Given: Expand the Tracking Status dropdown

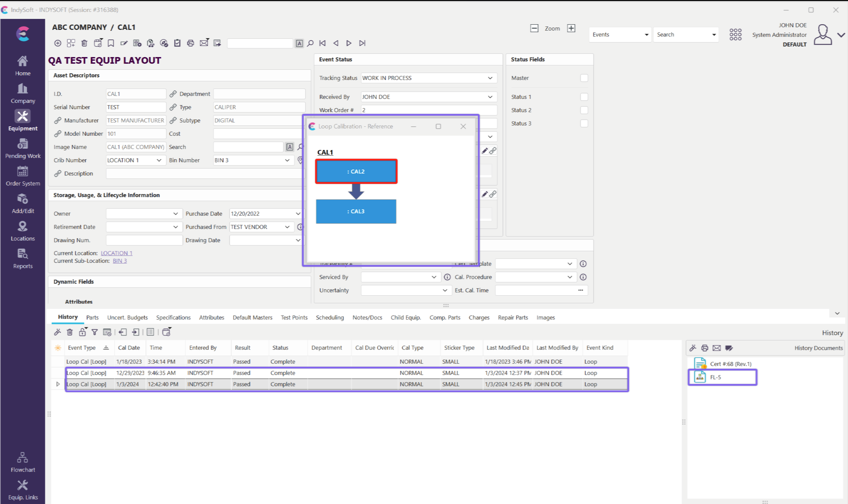Looking at the screenshot, I should click(x=490, y=78).
